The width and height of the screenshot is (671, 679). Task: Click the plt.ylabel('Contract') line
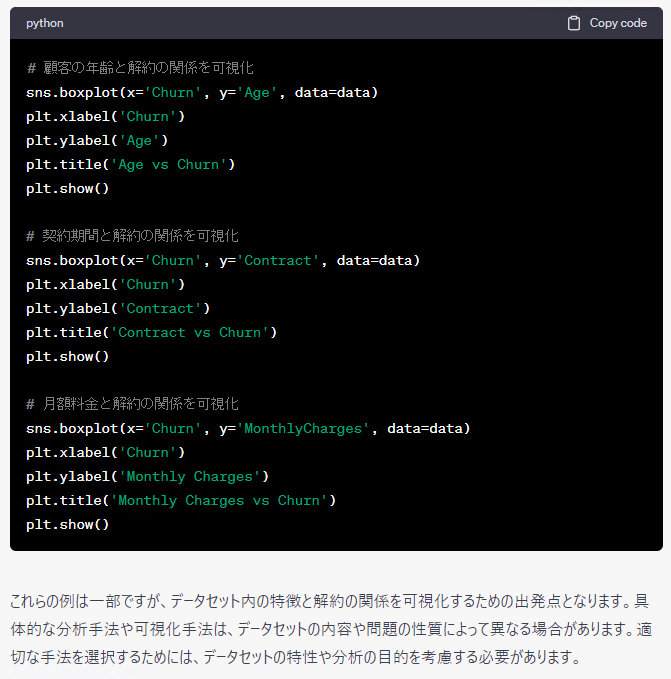[118, 308]
